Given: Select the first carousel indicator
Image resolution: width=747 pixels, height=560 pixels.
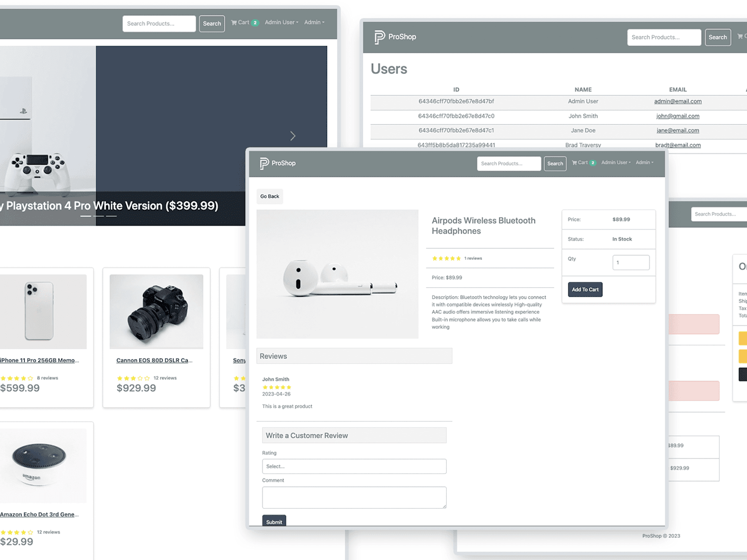Looking at the screenshot, I should click(86, 216).
